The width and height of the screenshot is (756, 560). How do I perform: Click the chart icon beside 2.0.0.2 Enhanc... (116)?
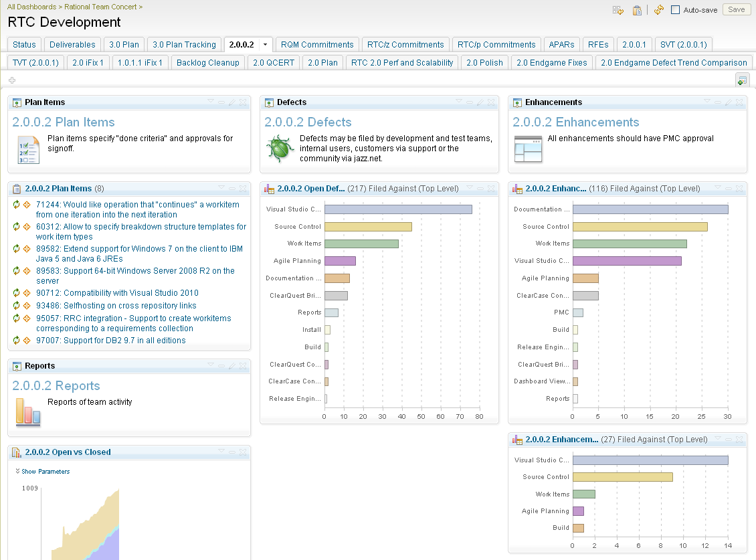[x=517, y=189]
